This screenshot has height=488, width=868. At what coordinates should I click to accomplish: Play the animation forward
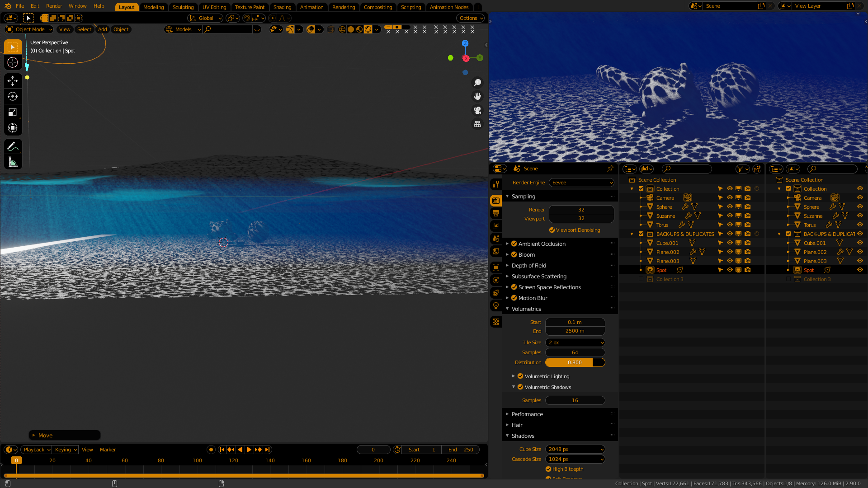(x=249, y=450)
